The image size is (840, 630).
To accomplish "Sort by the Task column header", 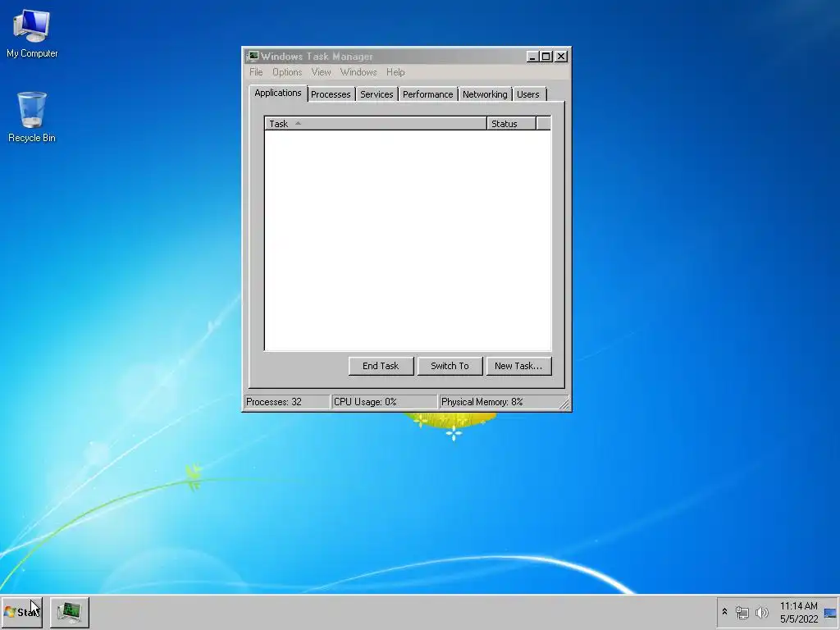I will (376, 124).
